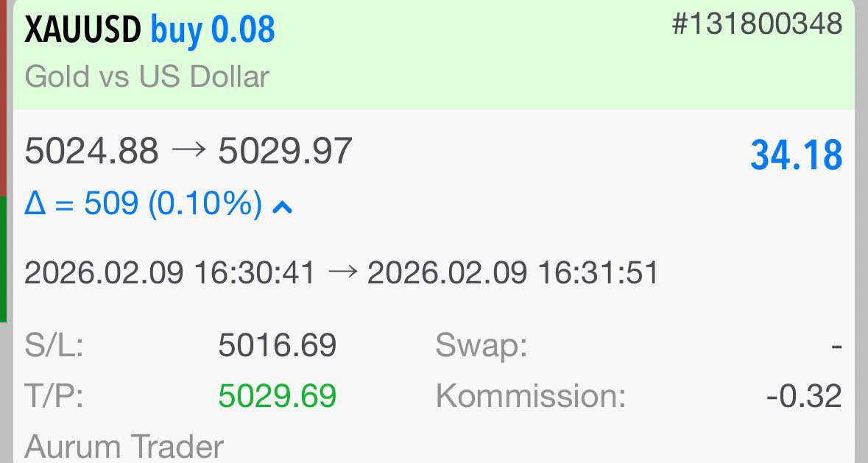The height and width of the screenshot is (463, 868).
Task: Tap the 'Aurum Trader' comment text
Action: click(x=124, y=447)
